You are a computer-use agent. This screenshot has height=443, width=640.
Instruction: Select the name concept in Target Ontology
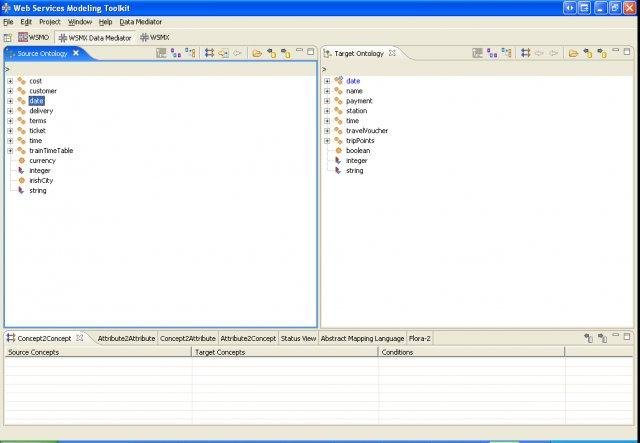click(x=354, y=91)
